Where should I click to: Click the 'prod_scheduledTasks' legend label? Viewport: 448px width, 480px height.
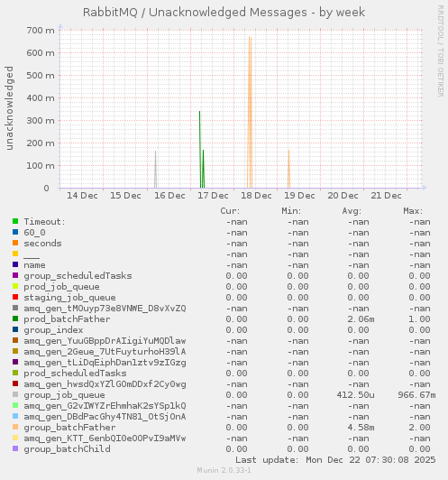click(75, 374)
